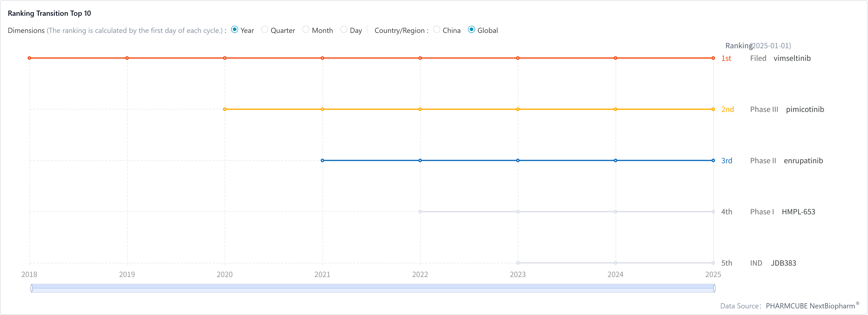Viewport: 868px width, 315px height.
Task: Set Country/Region to China
Action: 437,30
